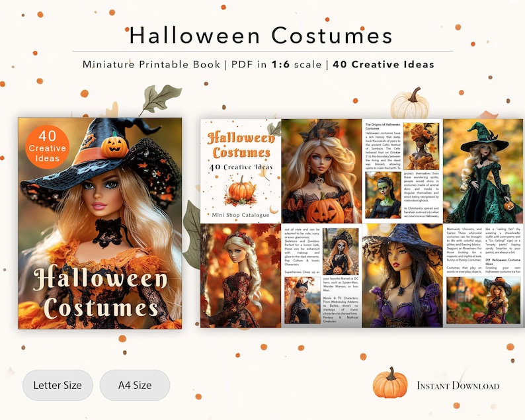Screen dimensions: 525x420
Task: Click the 'Miniature Printable Book' subtitle text
Action: [151, 64]
